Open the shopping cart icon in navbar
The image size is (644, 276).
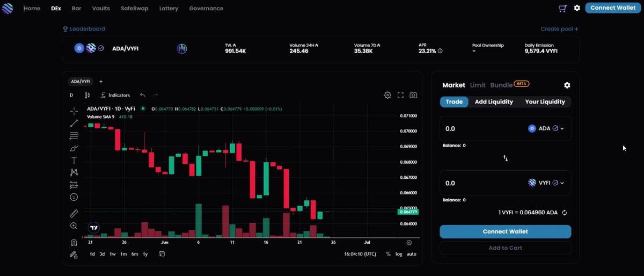562,8
